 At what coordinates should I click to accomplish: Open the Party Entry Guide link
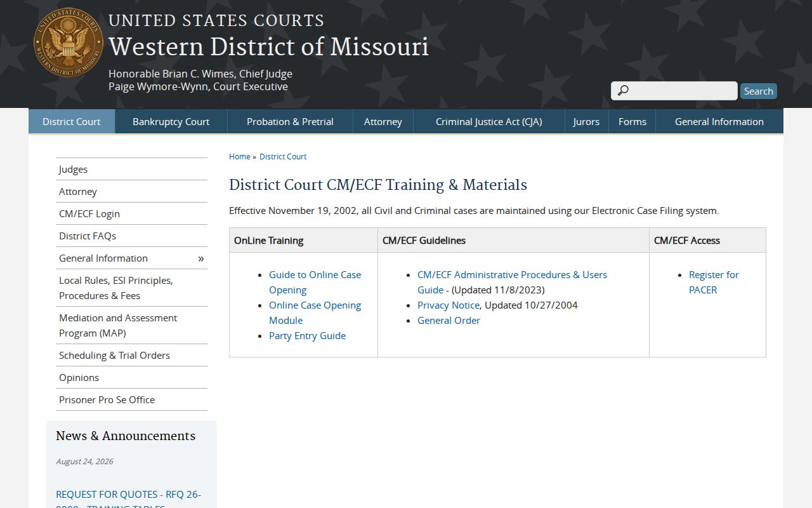307,335
